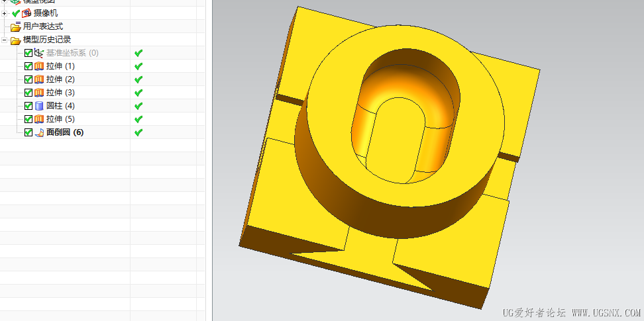
Task: Collapse the 模型历史记录 node
Action: 4,40
